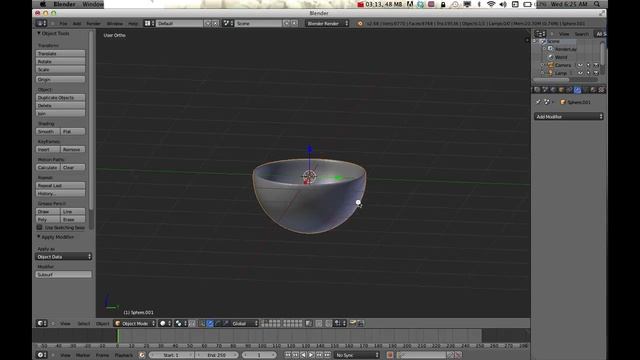Collapse the Apply Modifier panel
The height and width of the screenshot is (360, 640).
39,237
